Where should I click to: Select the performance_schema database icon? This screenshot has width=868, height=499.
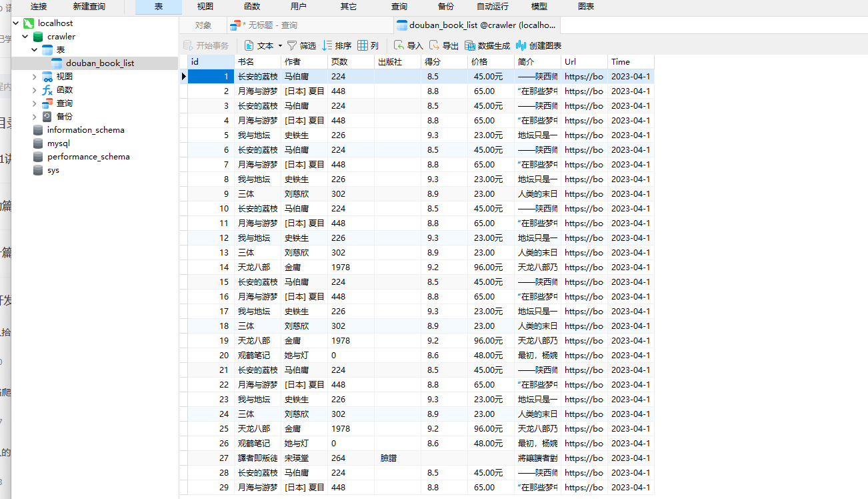pos(38,157)
